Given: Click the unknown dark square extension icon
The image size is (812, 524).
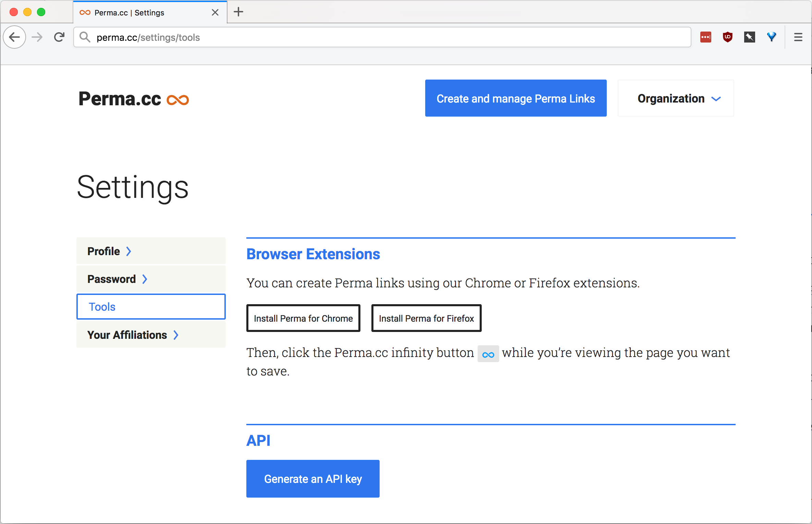Looking at the screenshot, I should [x=749, y=37].
